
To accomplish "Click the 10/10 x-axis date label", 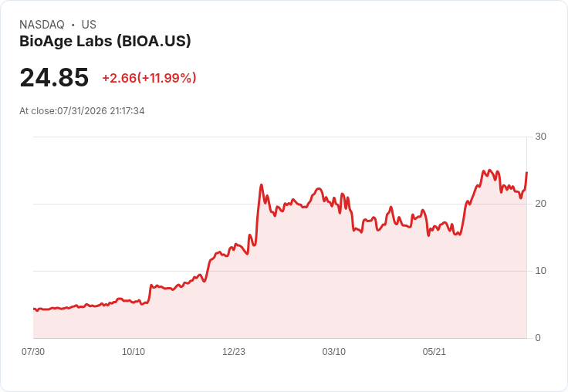I will 134,352.
